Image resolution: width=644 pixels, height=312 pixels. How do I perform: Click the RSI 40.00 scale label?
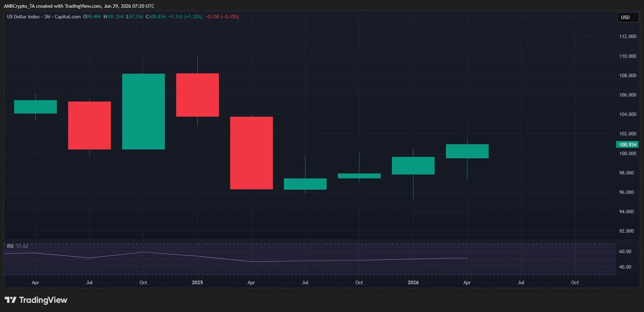[x=625, y=267]
